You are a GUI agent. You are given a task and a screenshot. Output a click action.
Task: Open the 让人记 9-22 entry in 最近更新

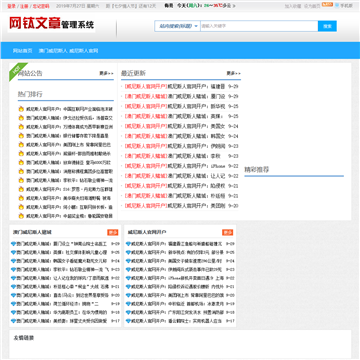pyautogui.click(x=196, y=176)
